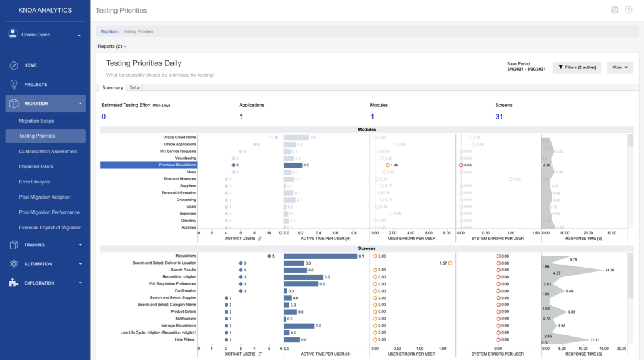Select the Edit Requisition Preferences row
Viewport: 644px width, 360px height.
pos(172,283)
